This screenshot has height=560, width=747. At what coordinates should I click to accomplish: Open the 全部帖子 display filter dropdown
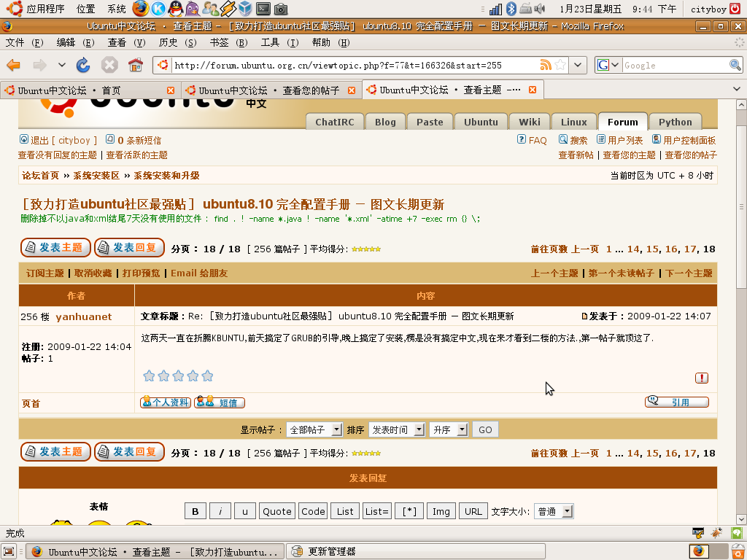point(314,430)
